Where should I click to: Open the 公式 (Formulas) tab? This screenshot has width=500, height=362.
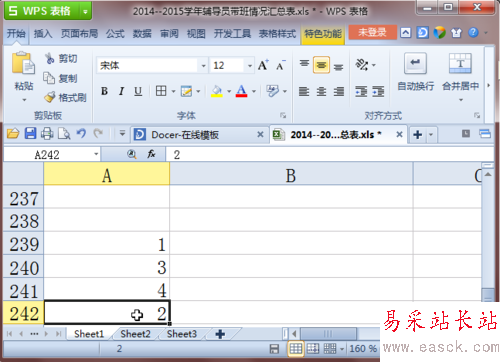pos(115,33)
